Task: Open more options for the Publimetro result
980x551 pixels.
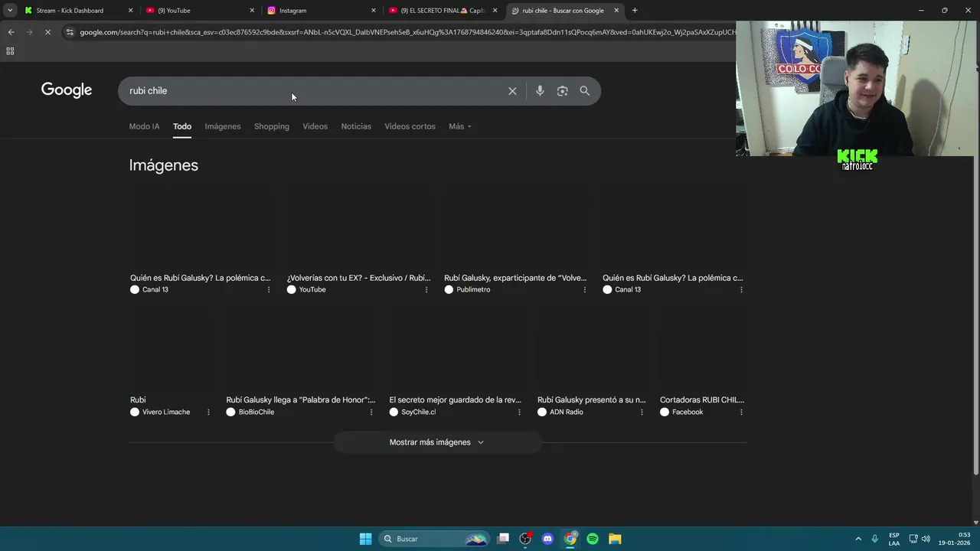Action: pyautogui.click(x=585, y=290)
